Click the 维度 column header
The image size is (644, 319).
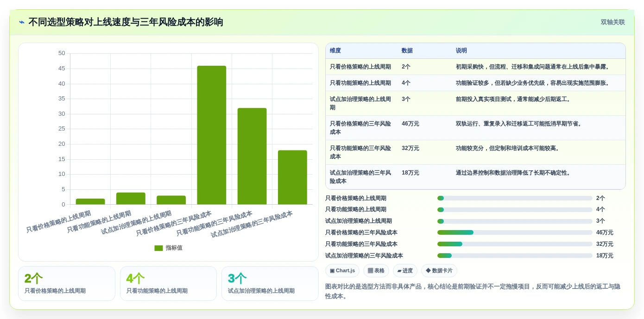click(x=335, y=51)
